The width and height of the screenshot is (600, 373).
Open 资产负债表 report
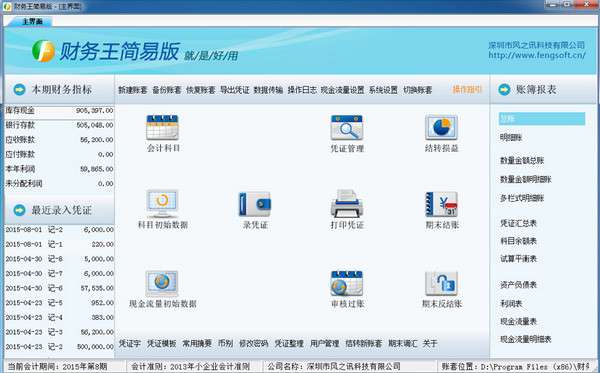tap(518, 285)
